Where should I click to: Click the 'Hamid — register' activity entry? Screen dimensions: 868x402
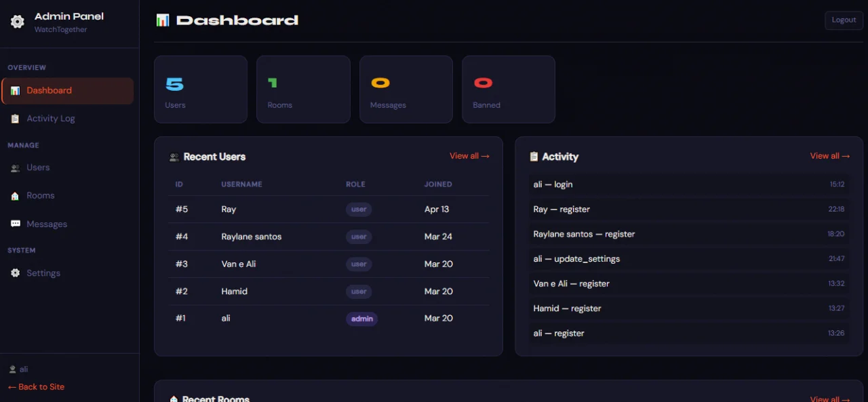point(689,308)
